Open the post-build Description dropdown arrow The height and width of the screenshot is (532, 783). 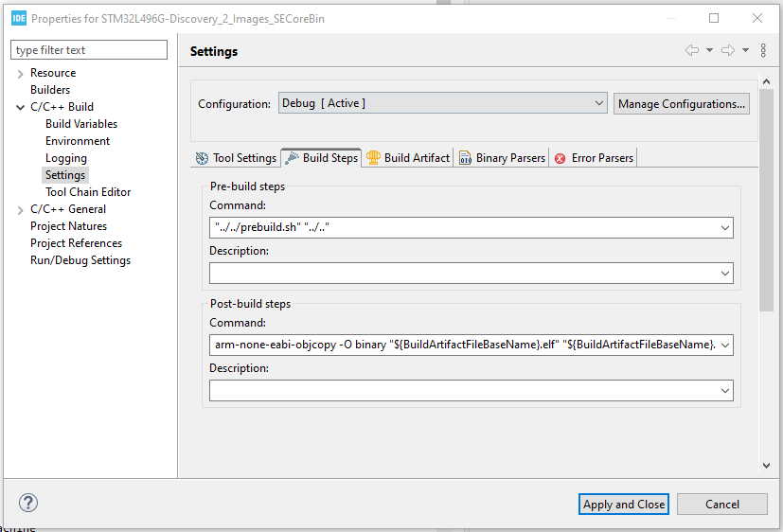point(725,391)
